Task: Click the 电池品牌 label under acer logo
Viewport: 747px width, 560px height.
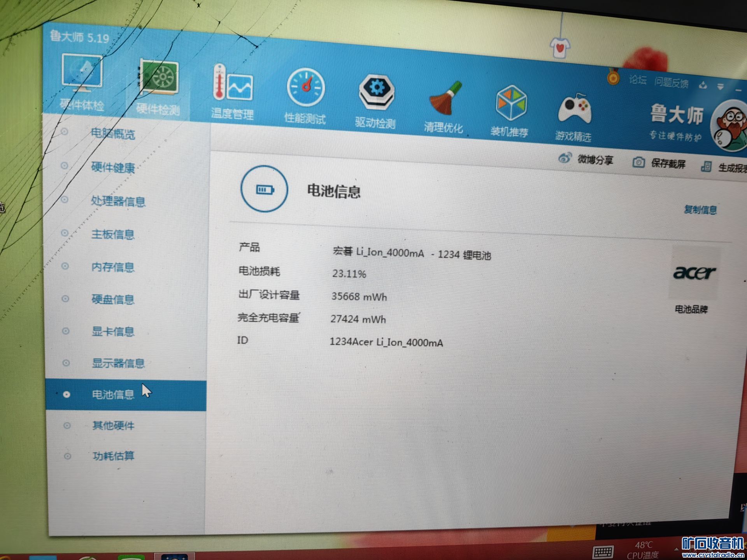Action: click(x=691, y=310)
